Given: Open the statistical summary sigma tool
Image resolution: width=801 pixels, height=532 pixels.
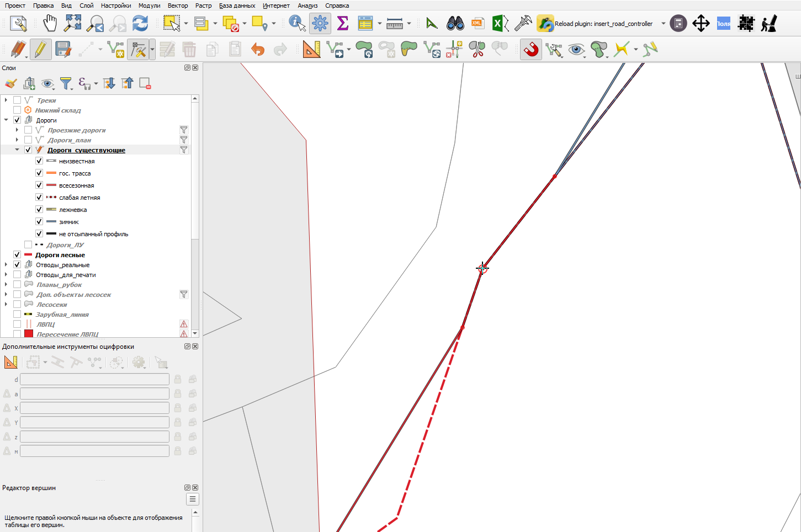Looking at the screenshot, I should point(343,24).
